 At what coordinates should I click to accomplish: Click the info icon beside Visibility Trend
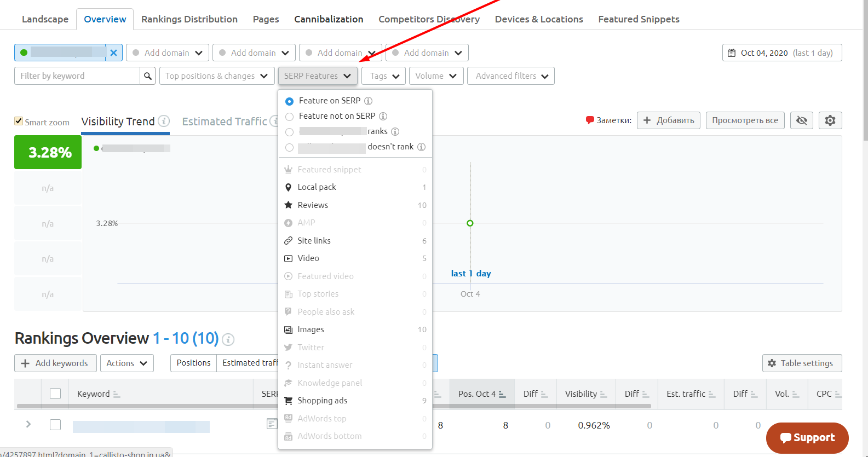(x=164, y=121)
